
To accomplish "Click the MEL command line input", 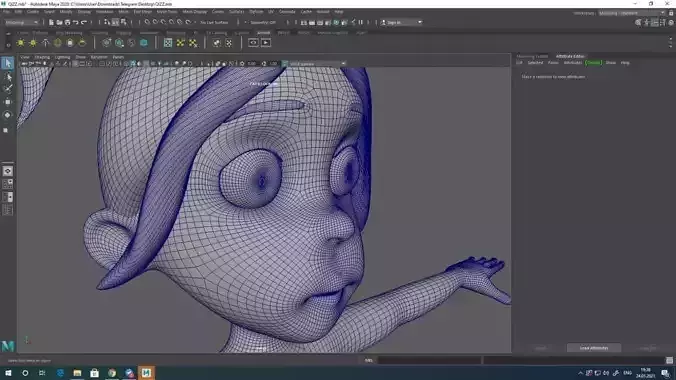I will pos(429,360).
